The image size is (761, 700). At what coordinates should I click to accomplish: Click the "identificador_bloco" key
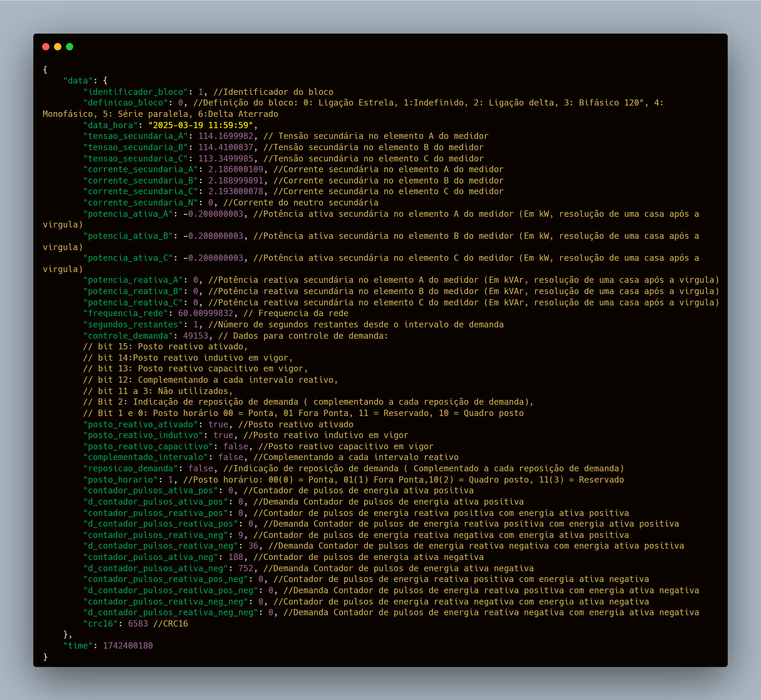136,92
